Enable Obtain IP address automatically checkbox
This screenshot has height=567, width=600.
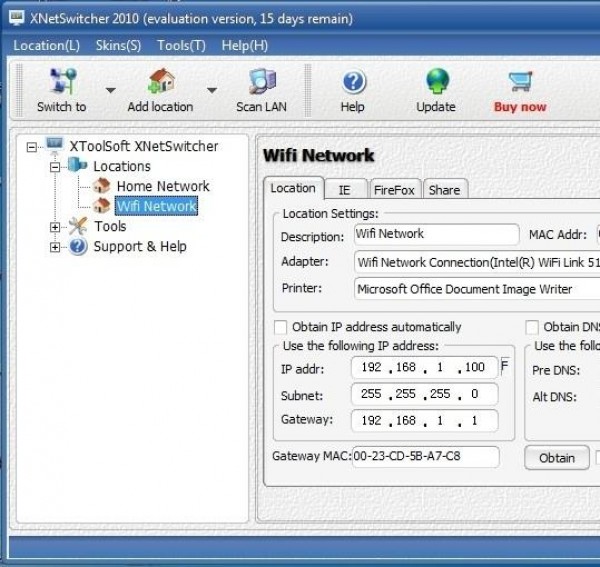[x=280, y=327]
